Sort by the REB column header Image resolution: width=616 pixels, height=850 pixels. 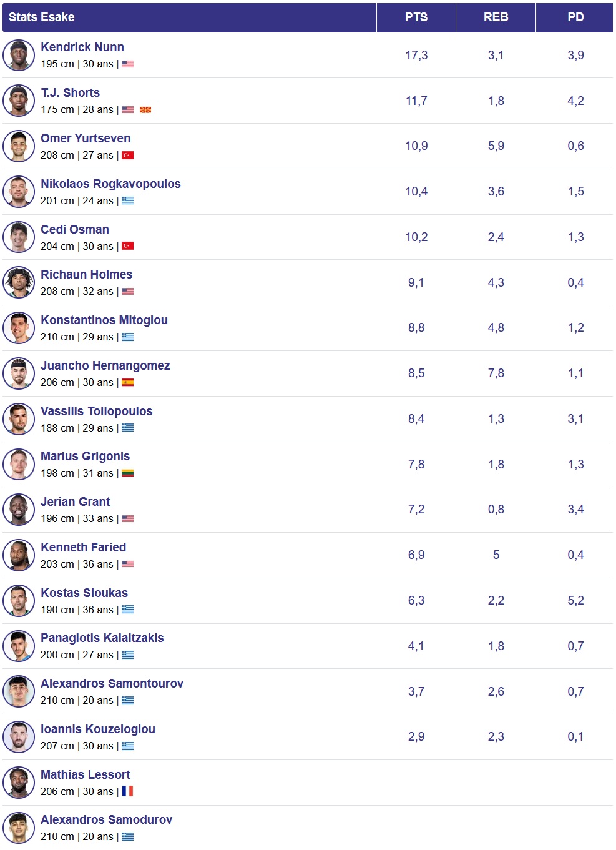point(496,17)
